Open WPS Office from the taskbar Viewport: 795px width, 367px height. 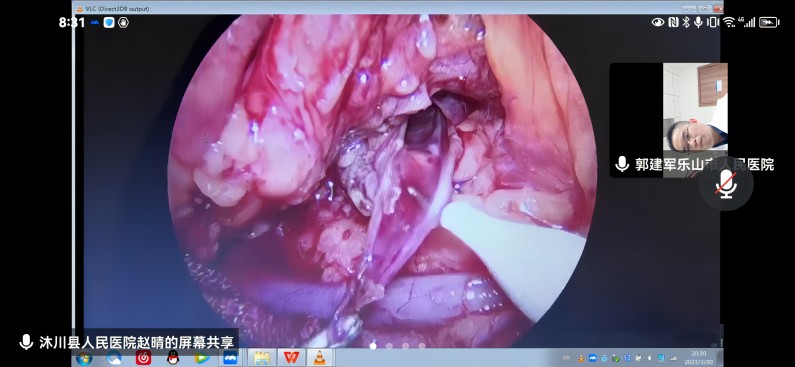(291, 358)
